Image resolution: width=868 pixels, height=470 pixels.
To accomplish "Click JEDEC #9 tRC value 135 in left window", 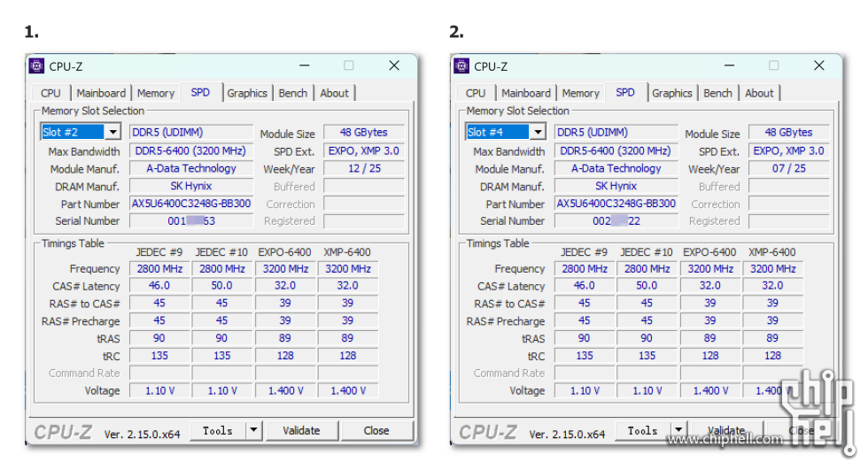I will pyautogui.click(x=159, y=356).
